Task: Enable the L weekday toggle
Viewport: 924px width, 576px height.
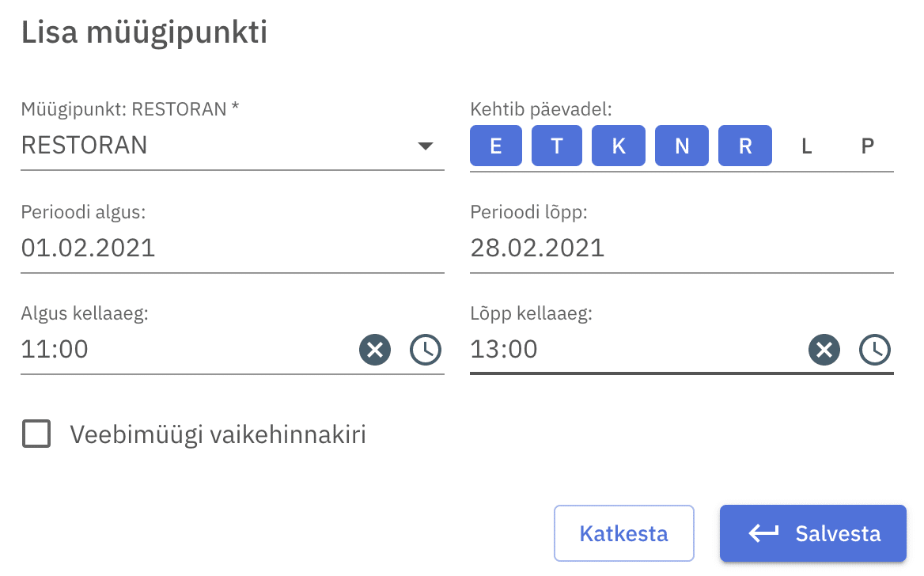Action: (807, 146)
